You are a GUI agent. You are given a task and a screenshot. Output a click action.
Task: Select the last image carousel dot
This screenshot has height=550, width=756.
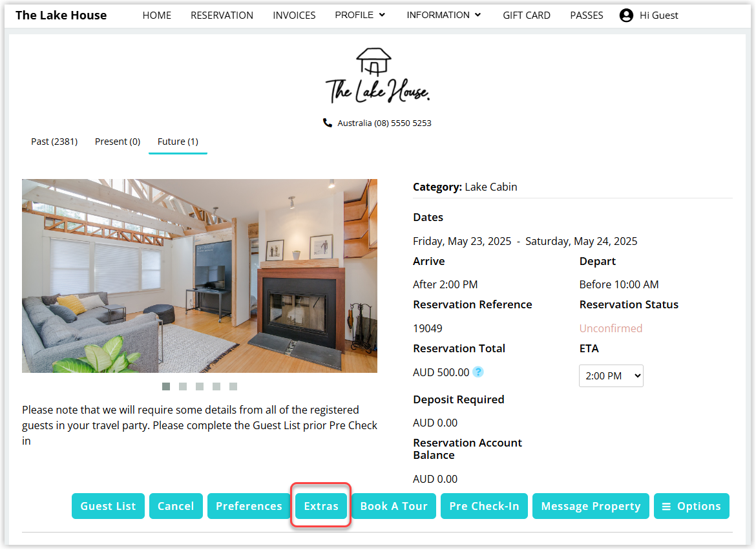233,386
